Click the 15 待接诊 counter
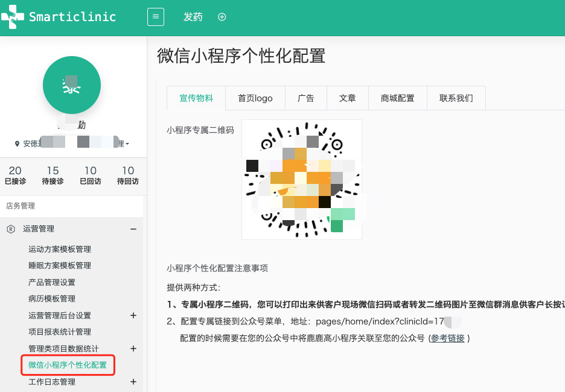This screenshot has height=392, width=565. click(x=53, y=175)
